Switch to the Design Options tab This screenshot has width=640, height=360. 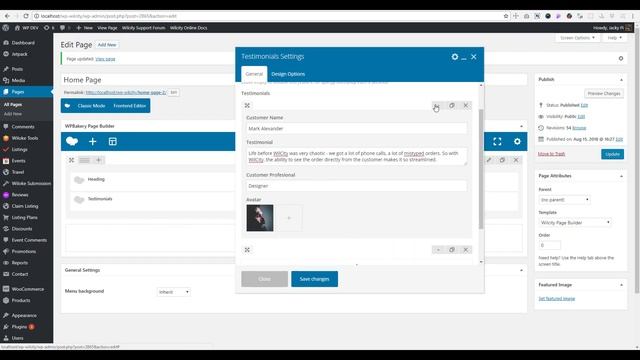(288, 74)
